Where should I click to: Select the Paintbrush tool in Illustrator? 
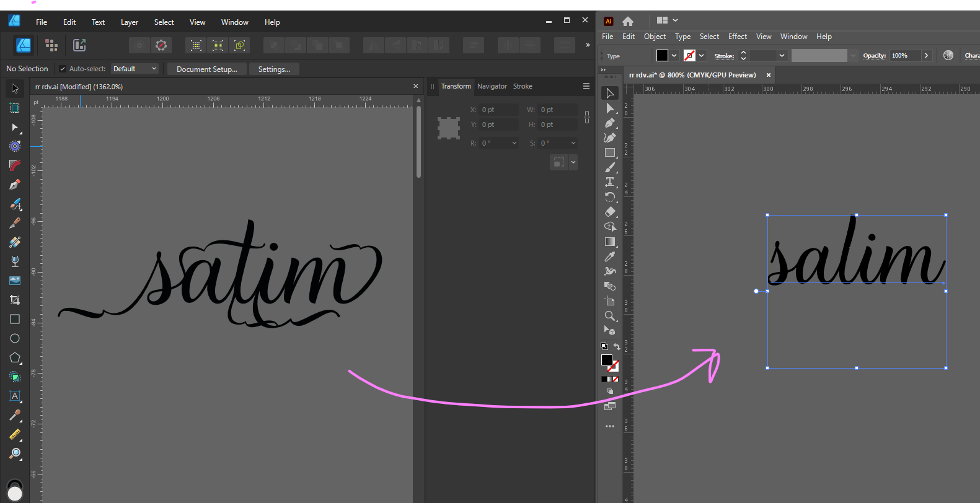pos(610,167)
